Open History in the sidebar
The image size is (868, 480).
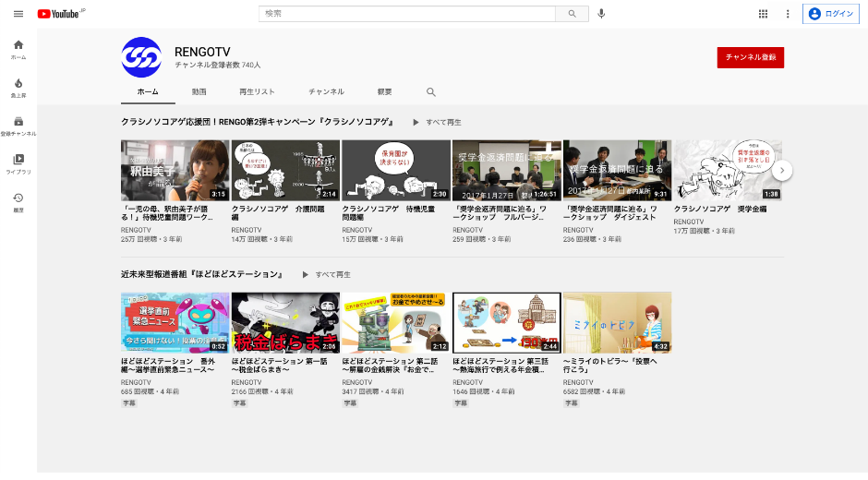coord(18,202)
